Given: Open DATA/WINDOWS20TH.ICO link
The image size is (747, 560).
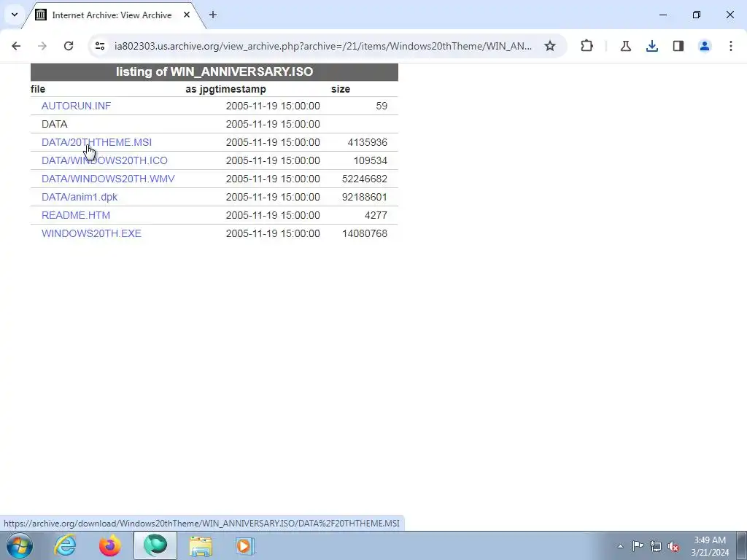Looking at the screenshot, I should point(104,160).
